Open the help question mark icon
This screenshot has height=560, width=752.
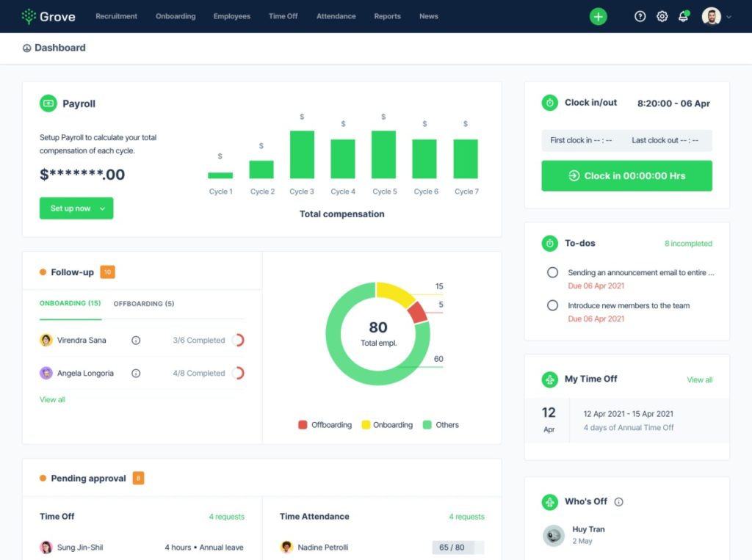tap(640, 17)
